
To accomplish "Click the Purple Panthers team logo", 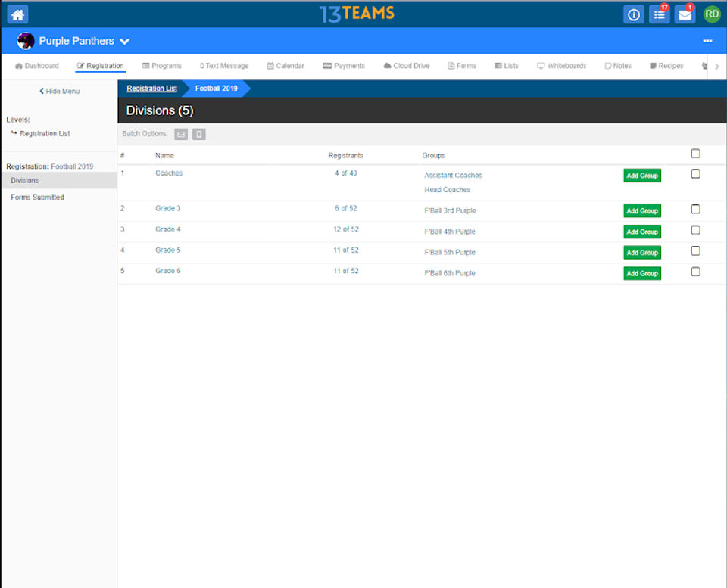I will tap(26, 41).
